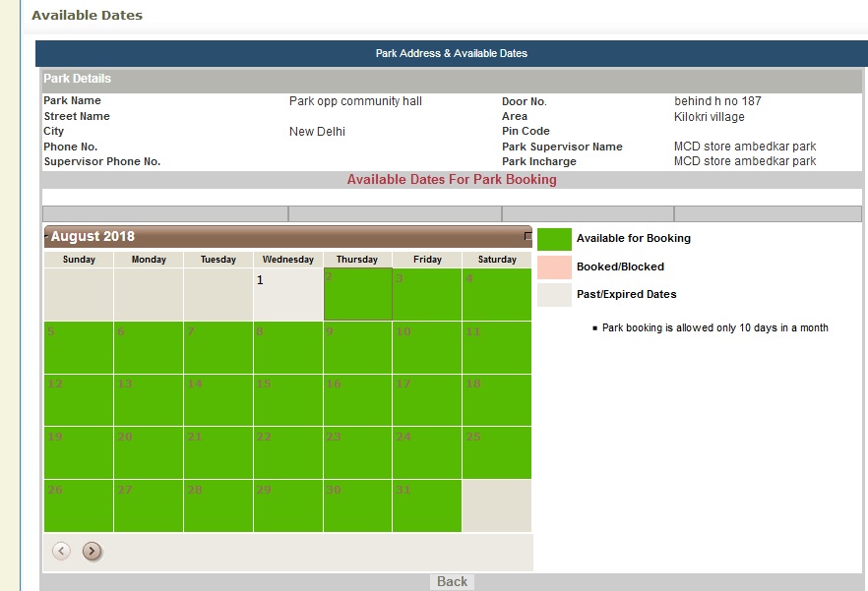Click expired date August 1
868x591 pixels.
point(287,294)
